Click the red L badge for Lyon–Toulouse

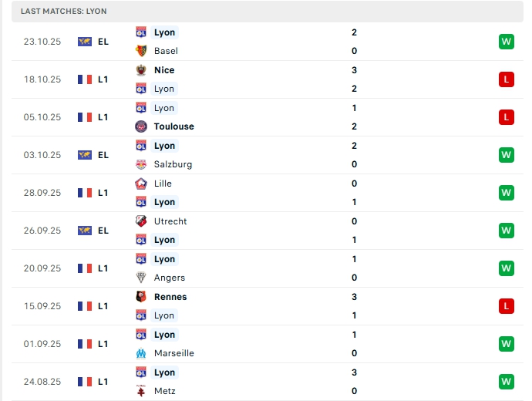[x=506, y=117]
